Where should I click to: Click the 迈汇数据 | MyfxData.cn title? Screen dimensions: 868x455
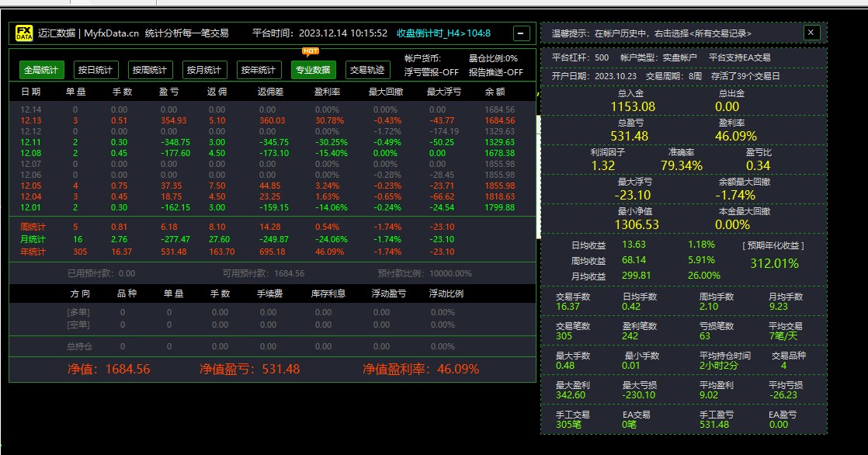(89, 33)
